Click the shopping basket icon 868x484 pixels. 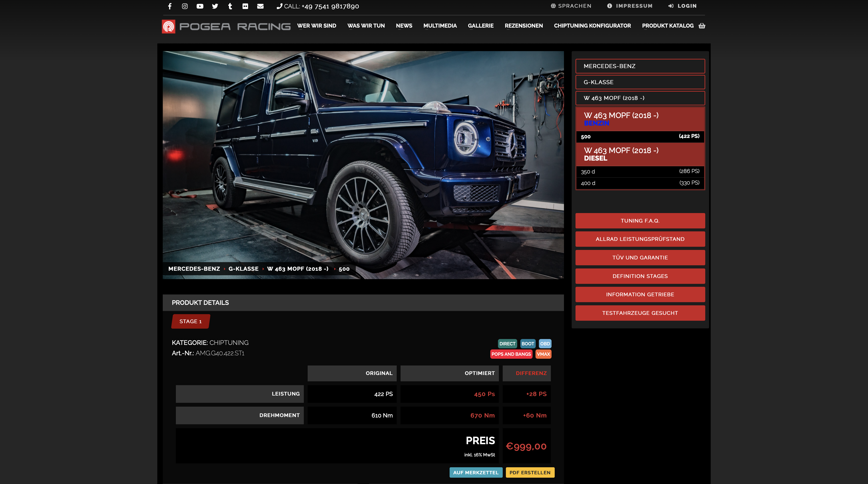coord(702,26)
